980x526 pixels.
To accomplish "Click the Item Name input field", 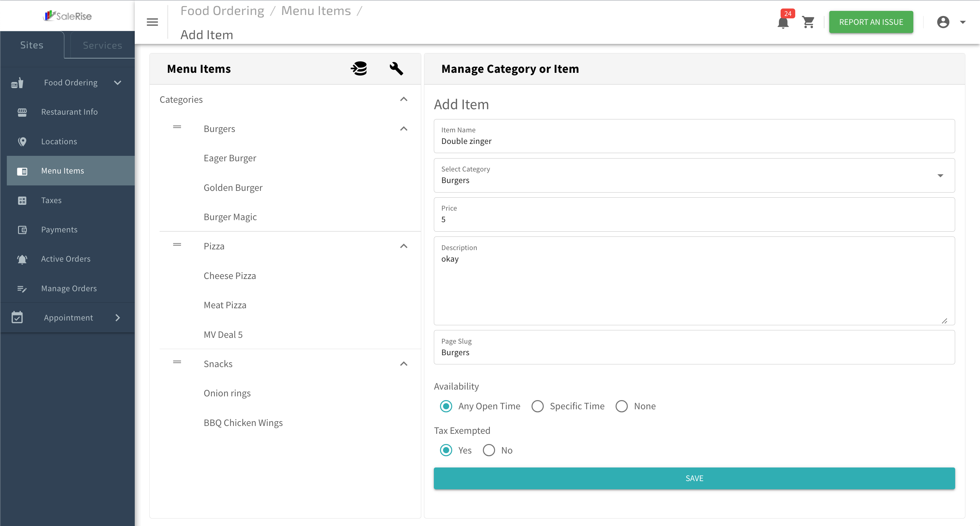I will tap(694, 136).
